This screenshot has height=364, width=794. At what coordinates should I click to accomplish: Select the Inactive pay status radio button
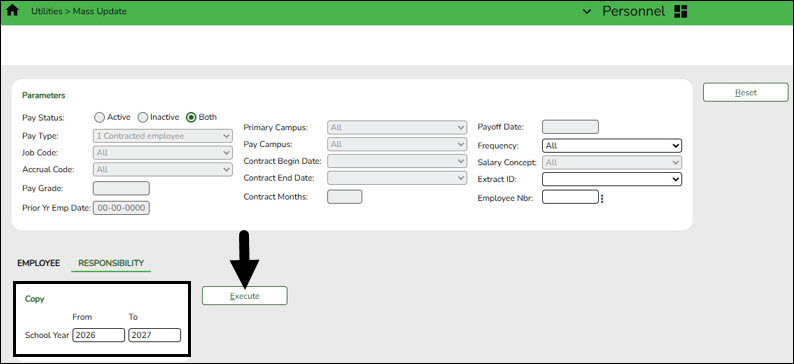pyautogui.click(x=143, y=117)
